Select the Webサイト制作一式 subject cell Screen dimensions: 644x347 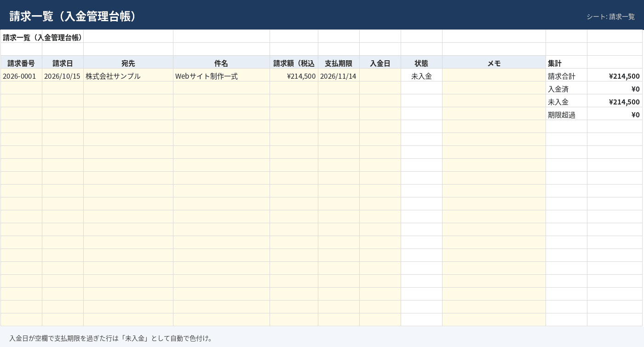click(221, 76)
